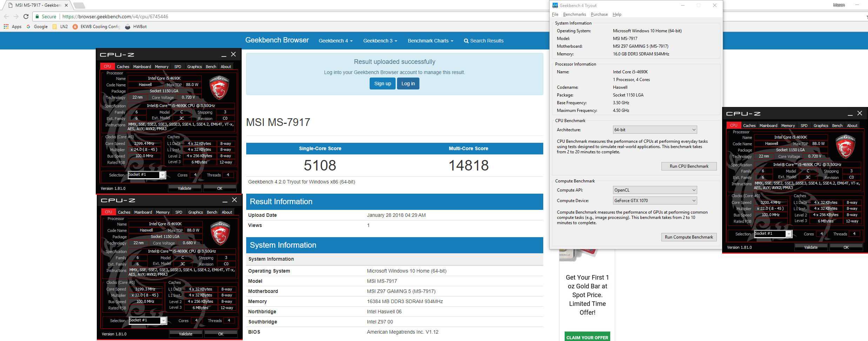The image size is (868, 341).
Task: Close the right-side CPU-Z window
Action: coord(860,113)
